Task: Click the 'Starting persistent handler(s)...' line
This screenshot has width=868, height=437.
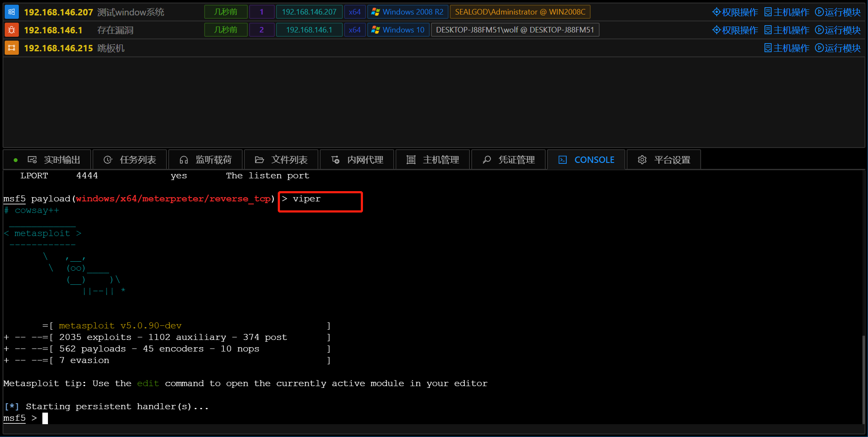Action: [x=117, y=407]
